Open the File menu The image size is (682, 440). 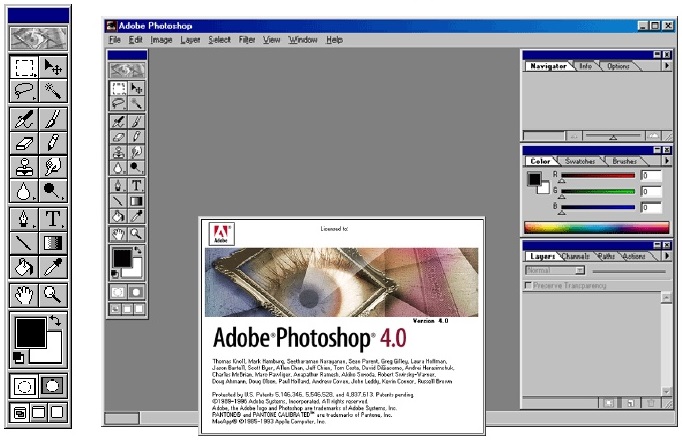114,40
